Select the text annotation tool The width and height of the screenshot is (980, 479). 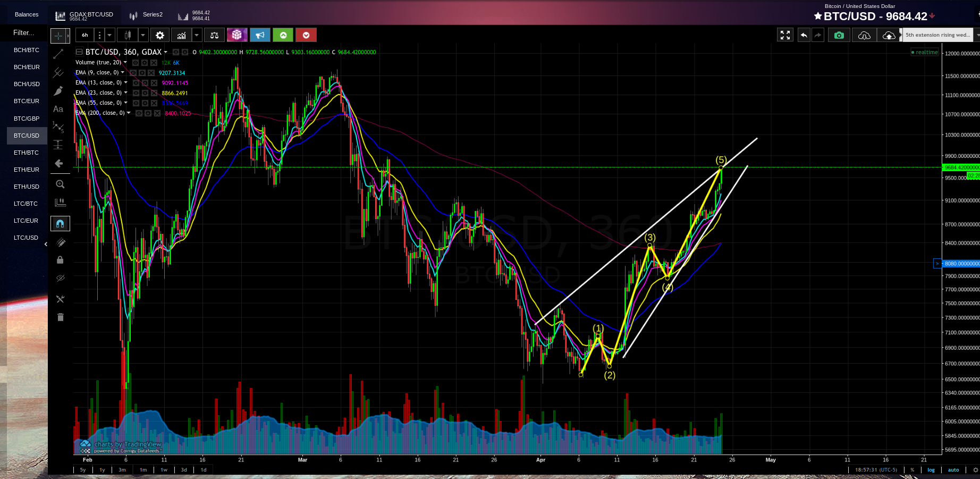(x=58, y=109)
